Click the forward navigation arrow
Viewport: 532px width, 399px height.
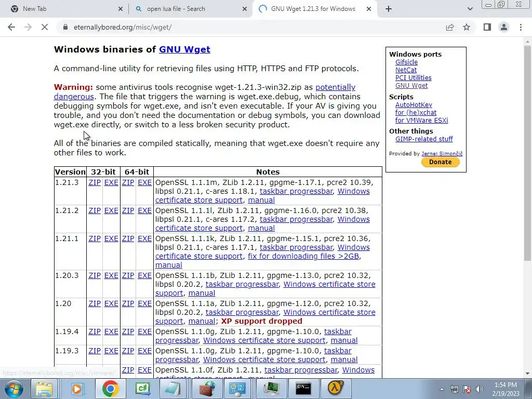coord(28,27)
